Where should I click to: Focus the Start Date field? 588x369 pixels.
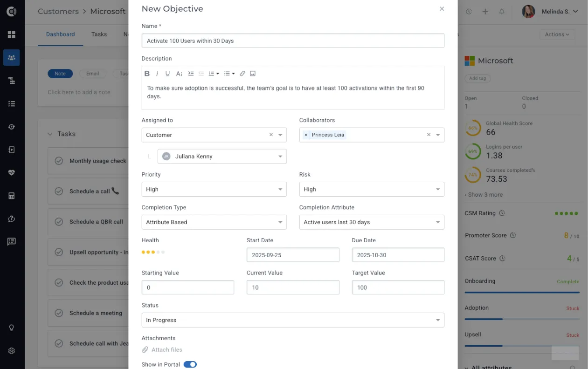(x=293, y=255)
